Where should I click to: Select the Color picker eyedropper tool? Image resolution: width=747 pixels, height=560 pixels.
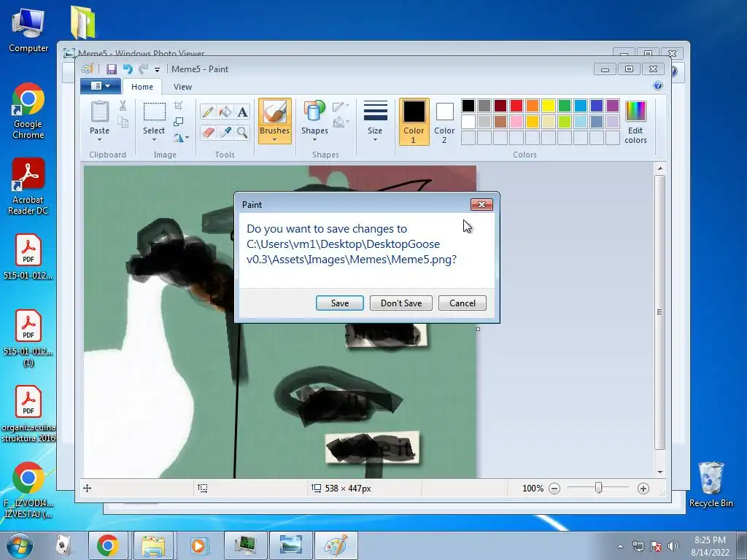pyautogui.click(x=225, y=132)
